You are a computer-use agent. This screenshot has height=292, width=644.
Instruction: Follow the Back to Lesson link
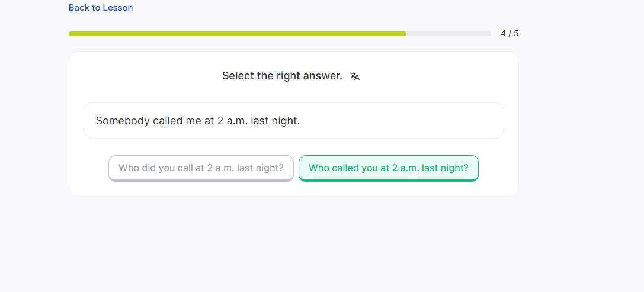pos(101,8)
